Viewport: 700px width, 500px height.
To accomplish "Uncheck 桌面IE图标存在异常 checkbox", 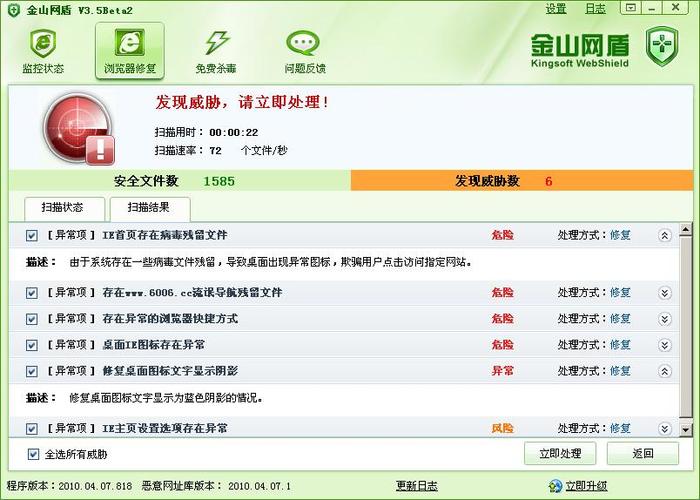I will [x=31, y=345].
